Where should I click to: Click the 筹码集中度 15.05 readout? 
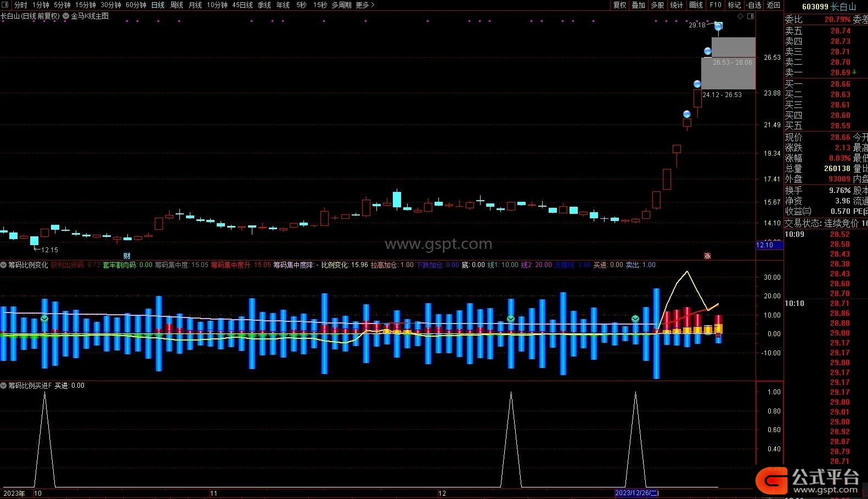click(182, 265)
